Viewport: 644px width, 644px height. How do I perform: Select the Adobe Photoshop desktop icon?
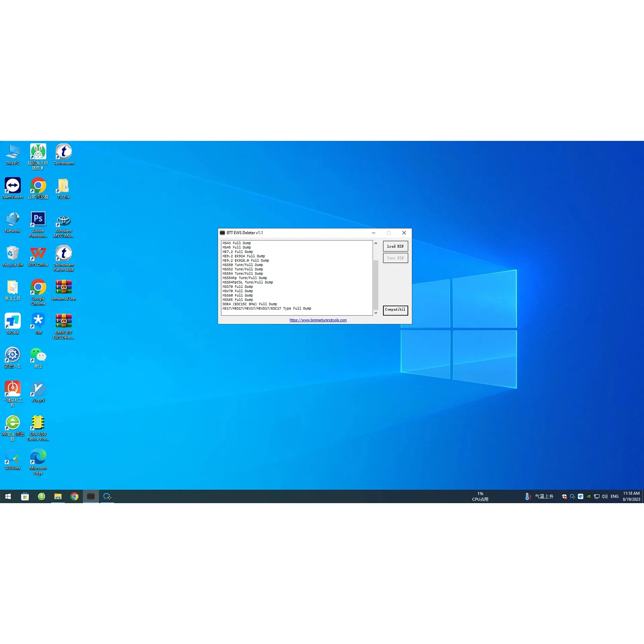tap(38, 225)
